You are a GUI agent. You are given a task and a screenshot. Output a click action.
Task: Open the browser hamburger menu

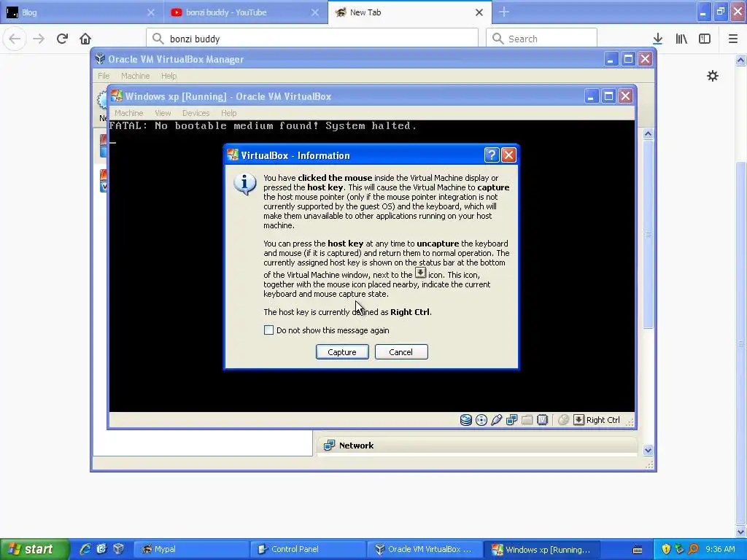click(733, 39)
